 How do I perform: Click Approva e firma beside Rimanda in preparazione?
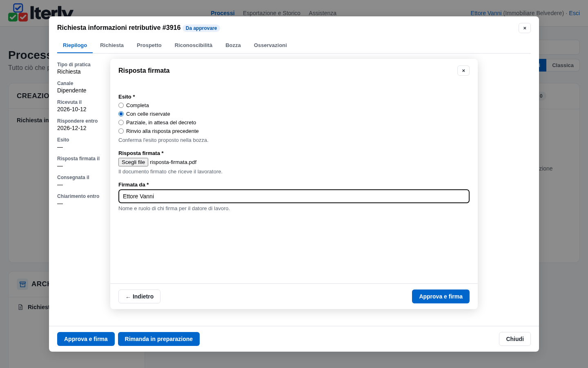86,339
